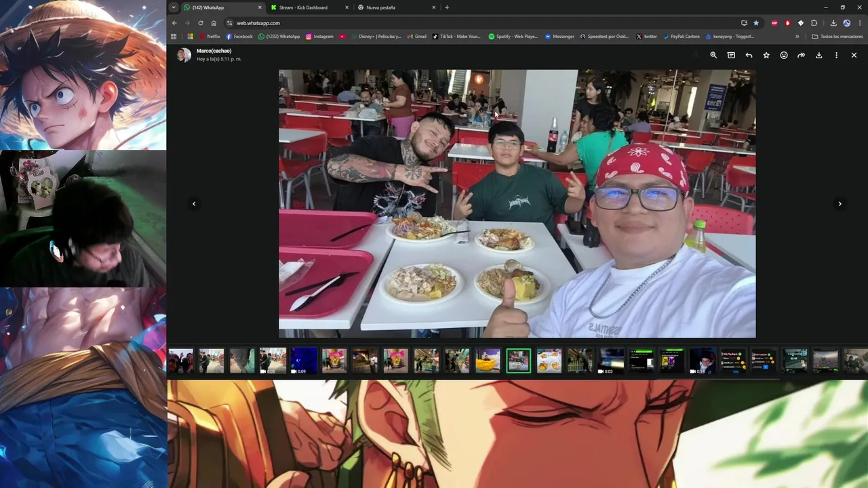This screenshot has width=868, height=488.
Task: Open the PayPal: Cartera bookmark
Action: coord(680,37)
